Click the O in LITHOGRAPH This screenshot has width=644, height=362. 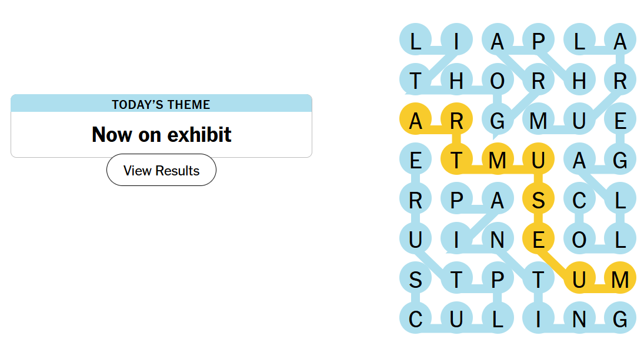click(x=498, y=81)
